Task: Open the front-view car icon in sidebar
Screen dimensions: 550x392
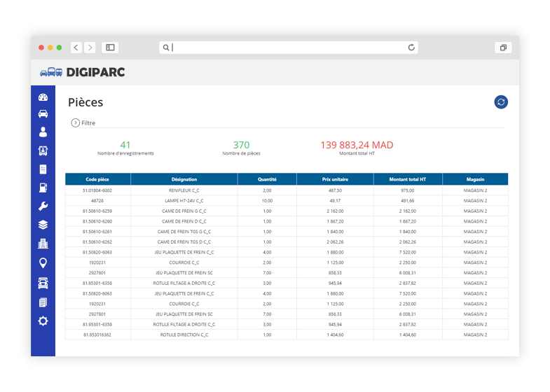Action: tap(43, 283)
